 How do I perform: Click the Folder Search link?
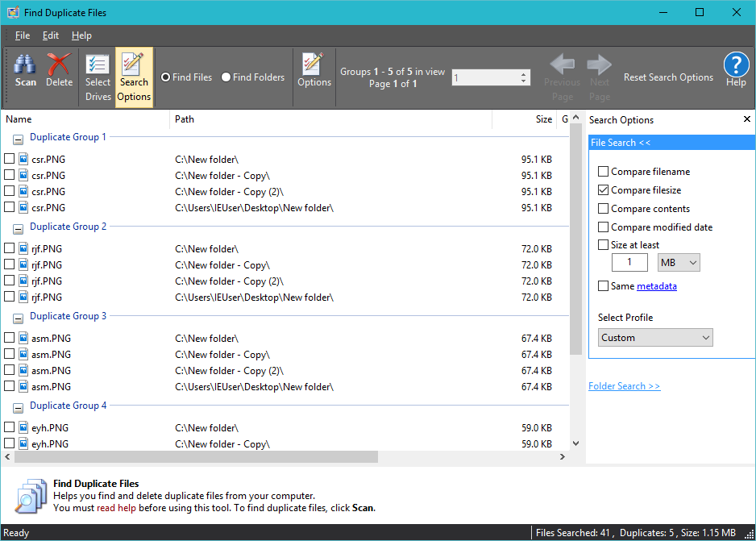(x=625, y=385)
